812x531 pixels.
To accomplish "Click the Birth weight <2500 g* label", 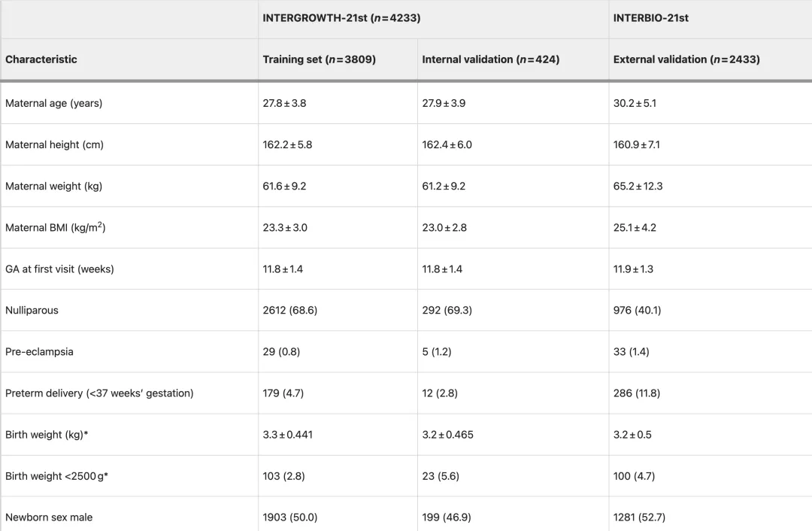I will pyautogui.click(x=56, y=476).
